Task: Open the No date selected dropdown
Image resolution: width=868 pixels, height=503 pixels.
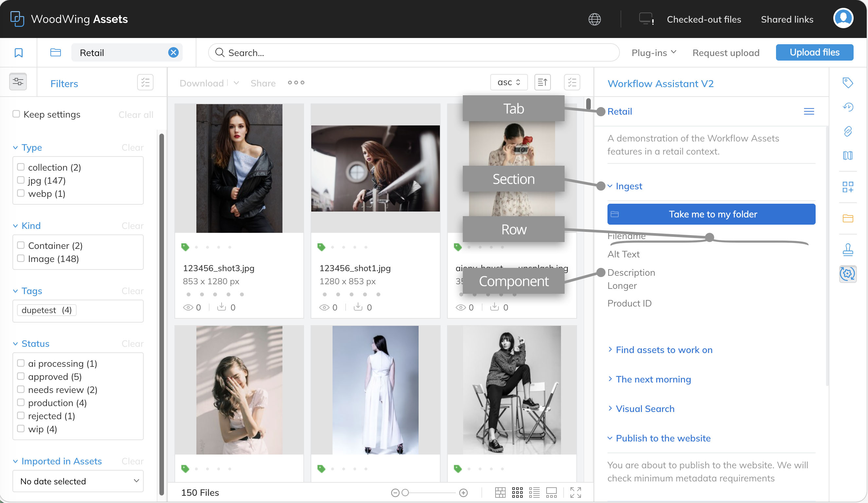Action: 78,481
